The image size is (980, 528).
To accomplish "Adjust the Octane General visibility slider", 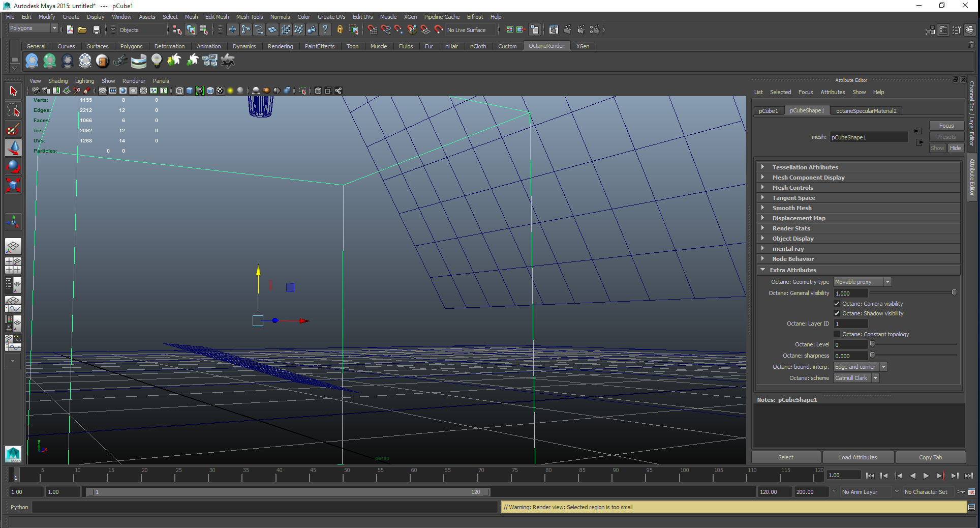I will click(x=954, y=293).
